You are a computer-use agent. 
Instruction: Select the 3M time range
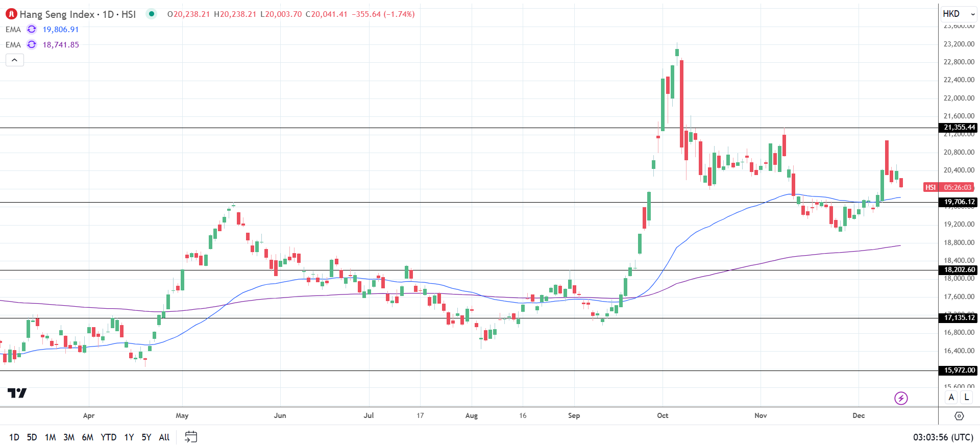coord(69,437)
